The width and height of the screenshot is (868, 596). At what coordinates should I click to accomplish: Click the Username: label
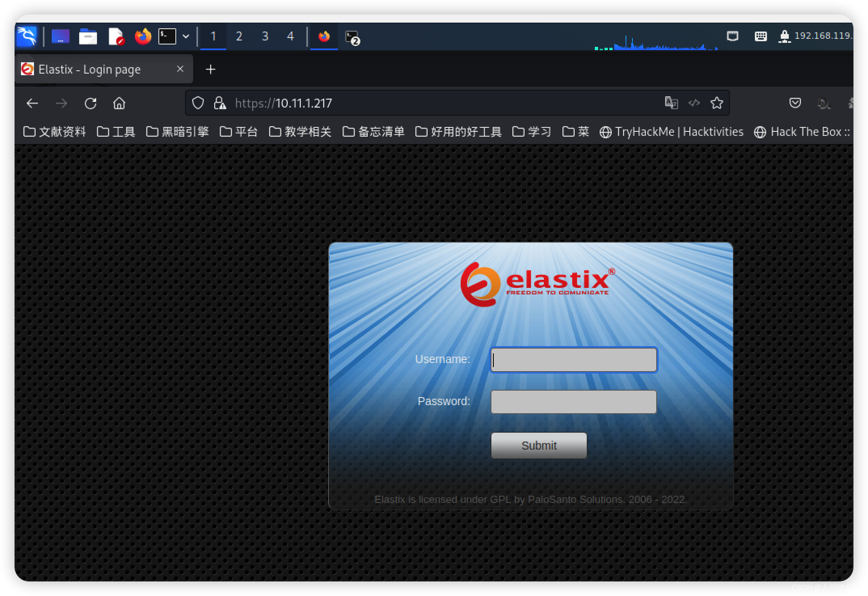[442, 359]
